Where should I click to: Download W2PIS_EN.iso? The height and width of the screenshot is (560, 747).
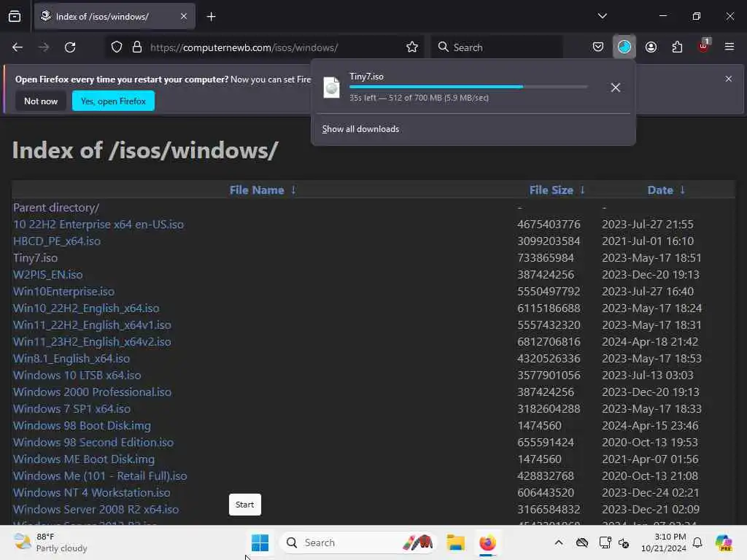47,275
